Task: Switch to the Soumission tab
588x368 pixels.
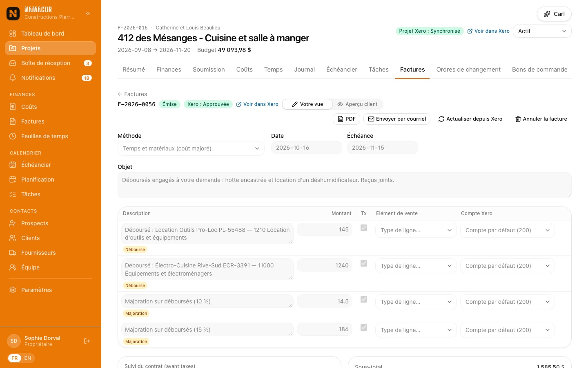Action: (x=209, y=70)
